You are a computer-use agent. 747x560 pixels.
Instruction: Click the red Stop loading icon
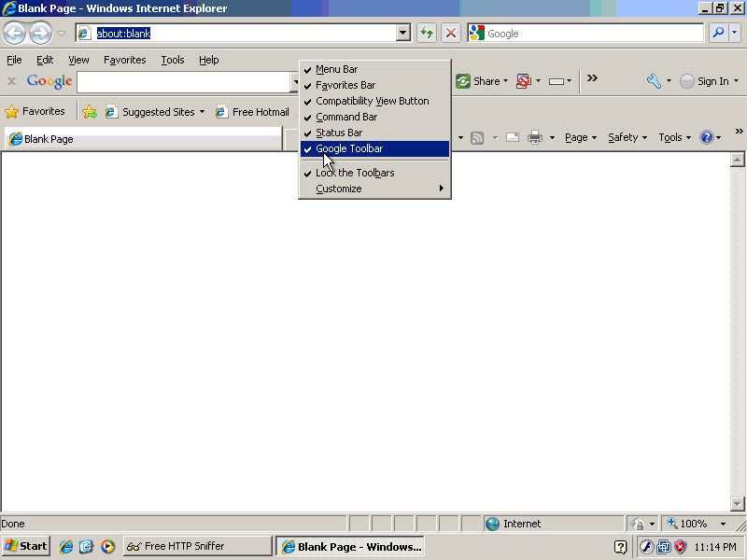point(450,33)
